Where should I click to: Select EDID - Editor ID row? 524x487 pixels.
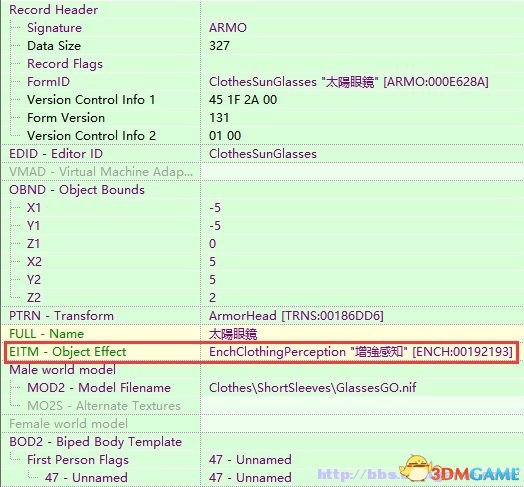[x=262, y=154]
